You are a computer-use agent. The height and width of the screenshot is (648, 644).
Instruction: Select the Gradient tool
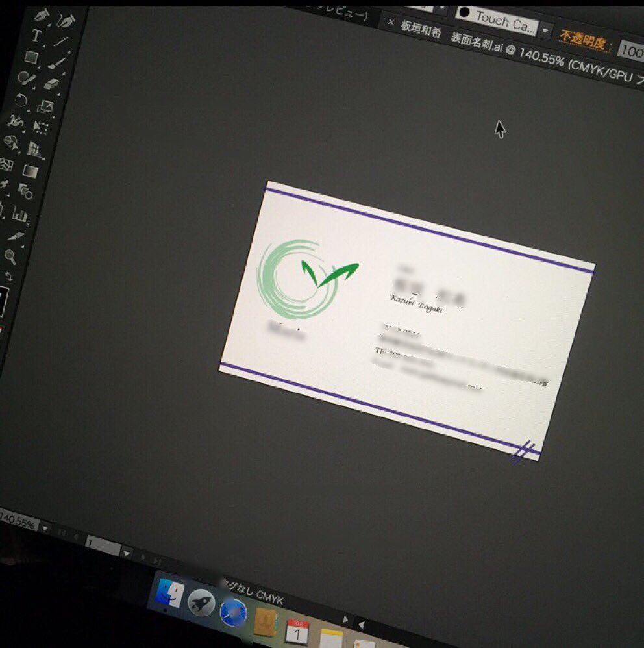tap(31, 171)
